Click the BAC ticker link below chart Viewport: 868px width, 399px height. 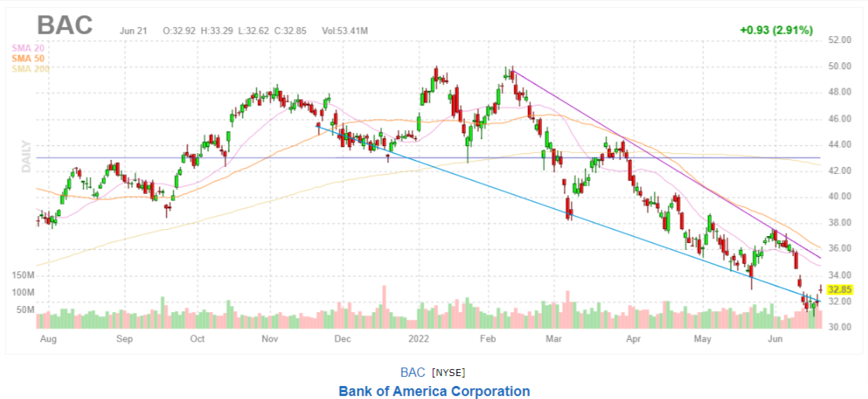coord(412,373)
